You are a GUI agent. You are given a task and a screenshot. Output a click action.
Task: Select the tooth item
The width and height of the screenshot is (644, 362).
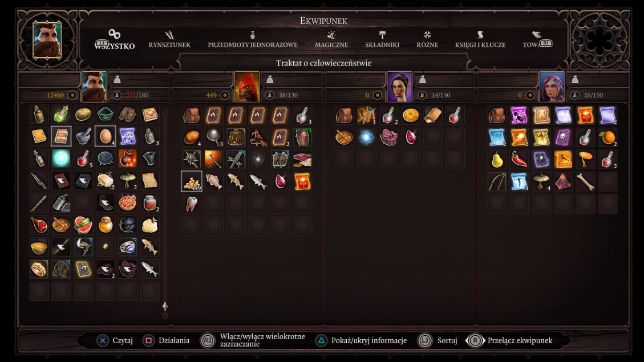point(192,203)
